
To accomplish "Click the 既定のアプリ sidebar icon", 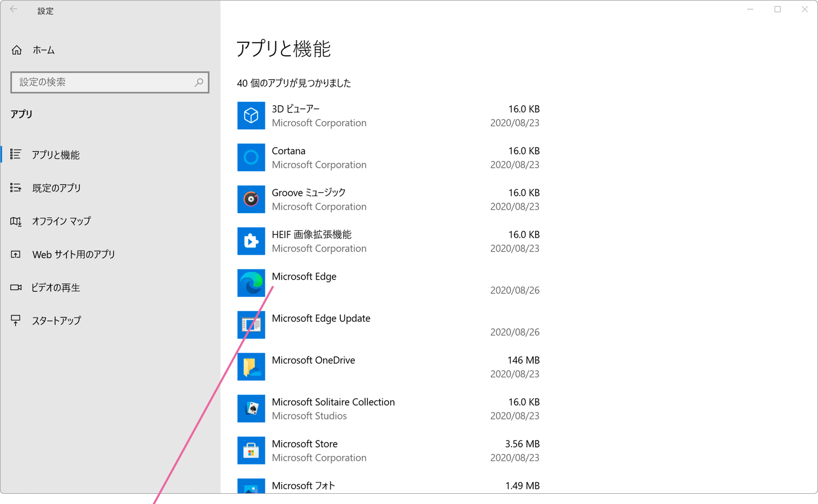I will 16,188.
